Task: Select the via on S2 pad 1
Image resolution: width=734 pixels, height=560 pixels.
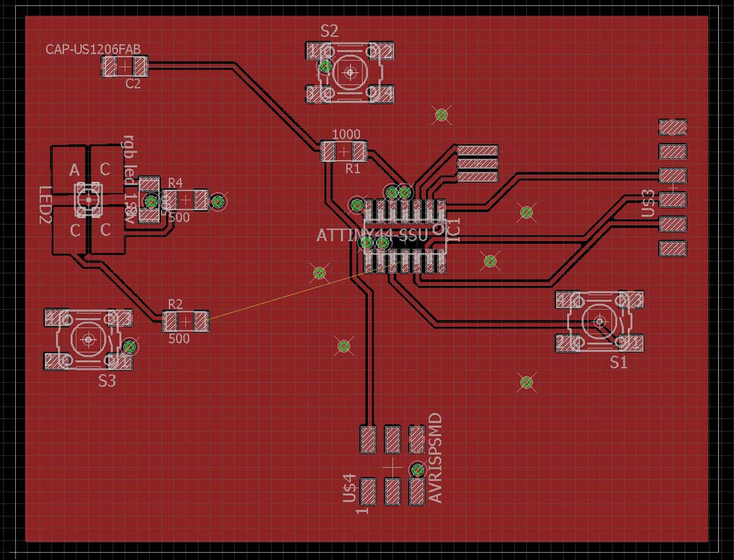Action: pyautogui.click(x=325, y=65)
